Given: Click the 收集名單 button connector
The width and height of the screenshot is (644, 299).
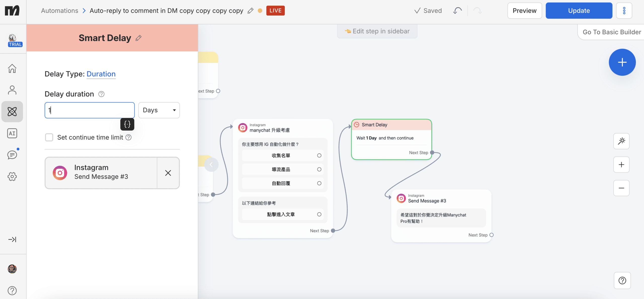Looking at the screenshot, I should click(319, 156).
